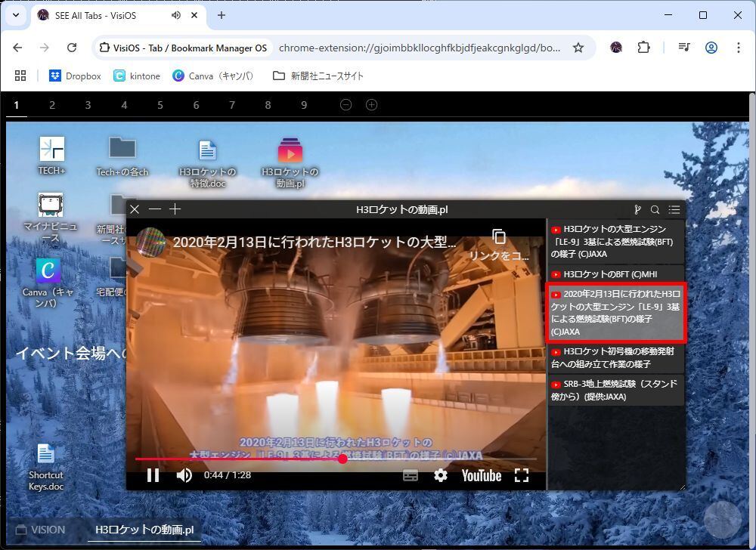756x550 pixels.
Task: Open the Canva（キャンバ） desktop shortcut
Action: 48,283
